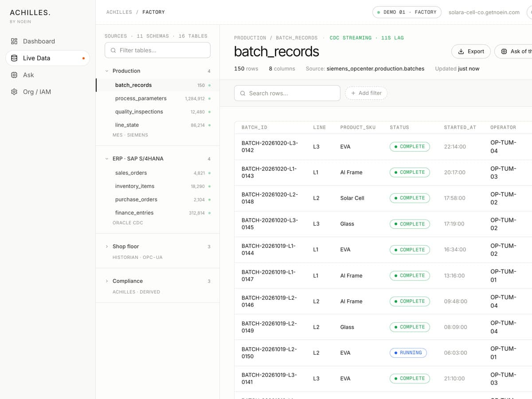The height and width of the screenshot is (399, 532).
Task: Open the Dashboard grid icon
Action: (14, 41)
